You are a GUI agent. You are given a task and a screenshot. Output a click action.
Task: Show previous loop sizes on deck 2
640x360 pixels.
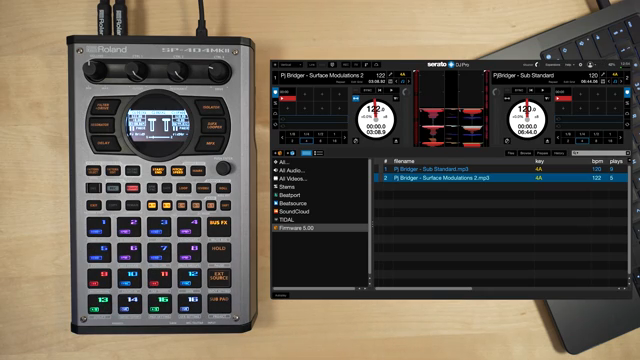(x=558, y=138)
